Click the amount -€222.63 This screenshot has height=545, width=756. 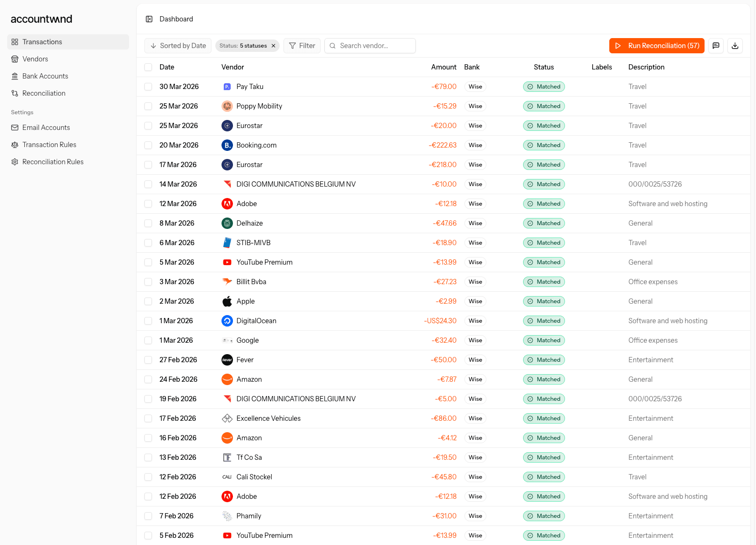pyautogui.click(x=443, y=145)
